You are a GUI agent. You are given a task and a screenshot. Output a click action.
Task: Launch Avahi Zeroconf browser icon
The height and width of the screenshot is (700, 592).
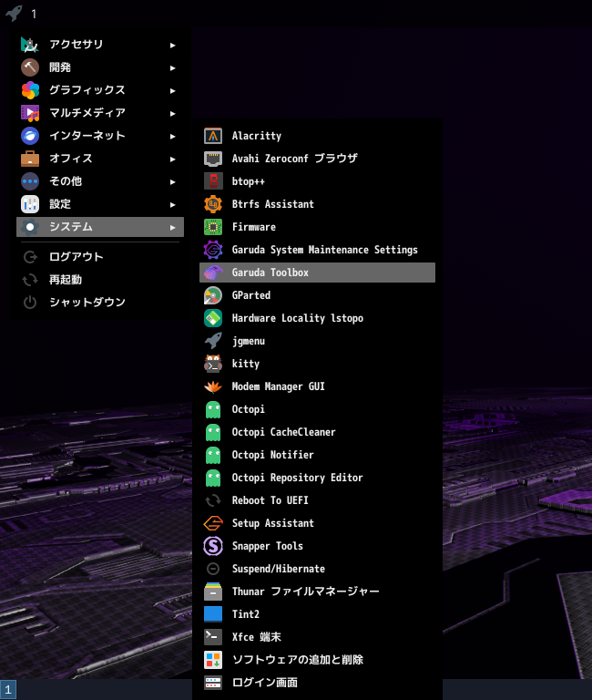pos(213,159)
